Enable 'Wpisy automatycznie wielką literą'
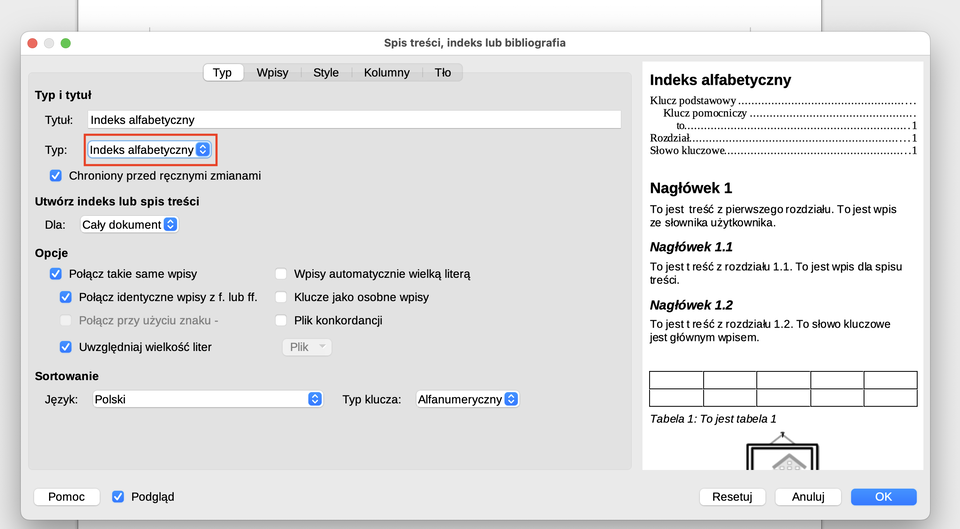Viewport: 960px width, 529px height. (x=281, y=274)
